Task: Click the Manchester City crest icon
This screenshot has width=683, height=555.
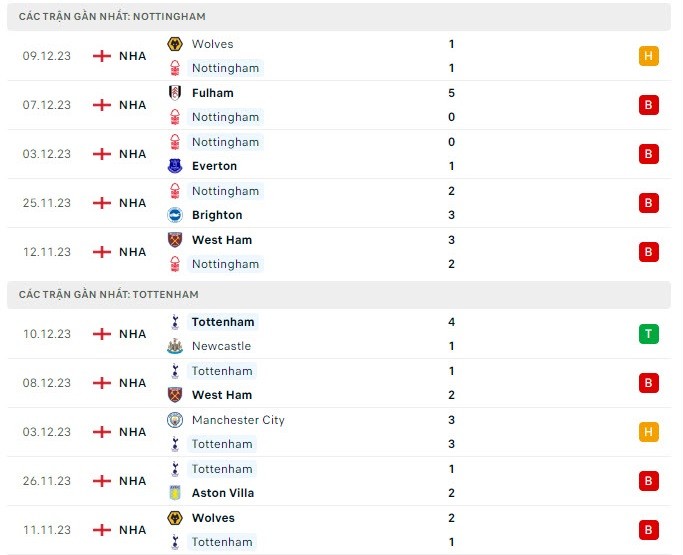Action: [176, 420]
